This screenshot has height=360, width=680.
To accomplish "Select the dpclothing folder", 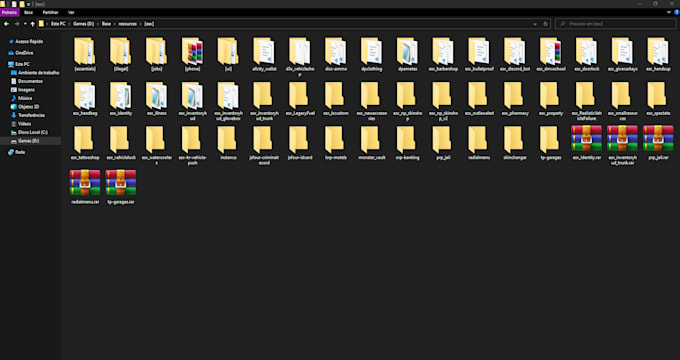I will click(372, 54).
